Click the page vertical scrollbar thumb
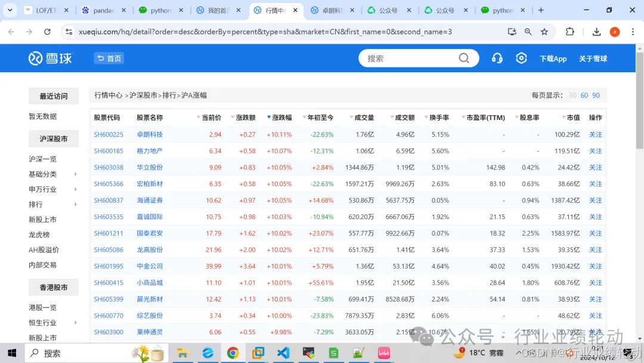This screenshot has width=644, height=363. coord(639,100)
